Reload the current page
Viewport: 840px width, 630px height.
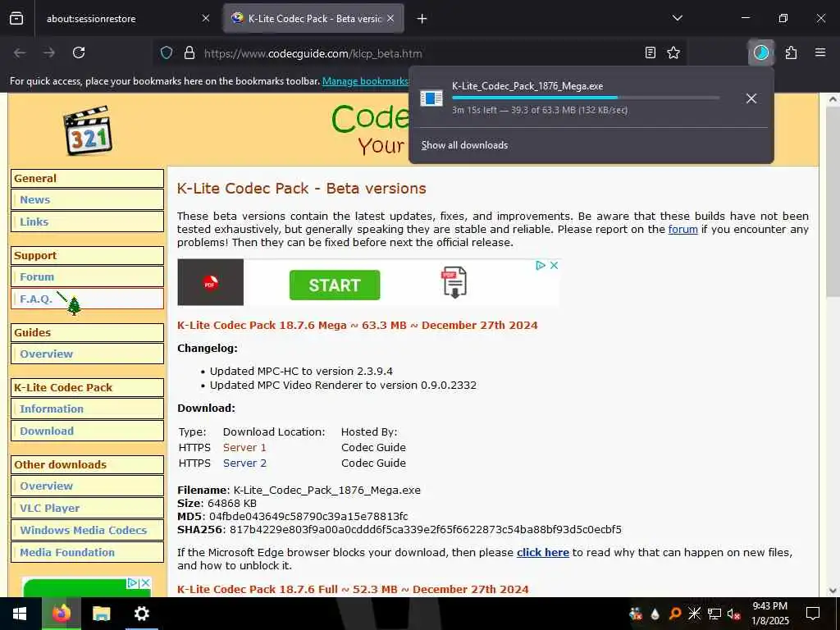point(79,52)
